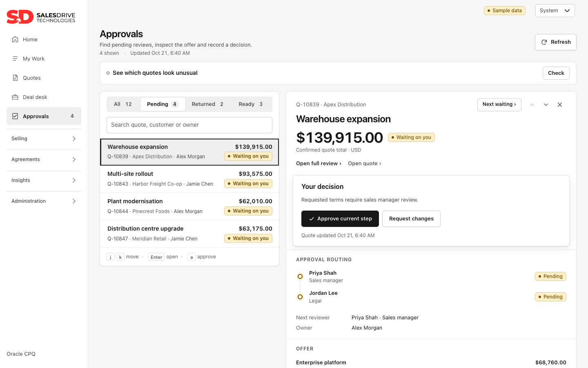The width and height of the screenshot is (588, 368).
Task: Click the Home house icon
Action: pyautogui.click(x=15, y=39)
